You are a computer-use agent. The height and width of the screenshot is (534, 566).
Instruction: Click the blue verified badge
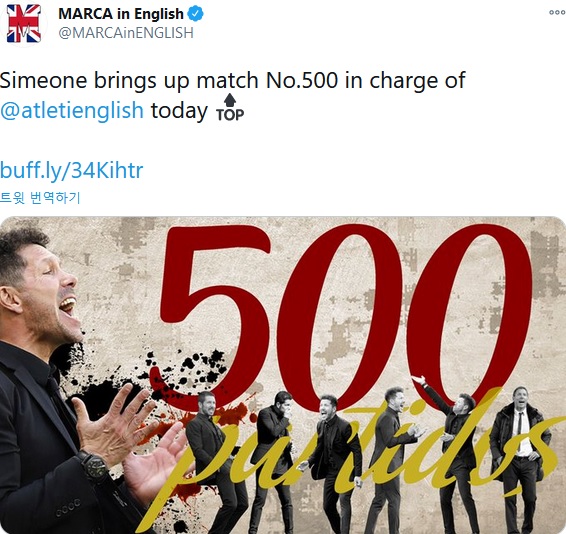coord(196,14)
